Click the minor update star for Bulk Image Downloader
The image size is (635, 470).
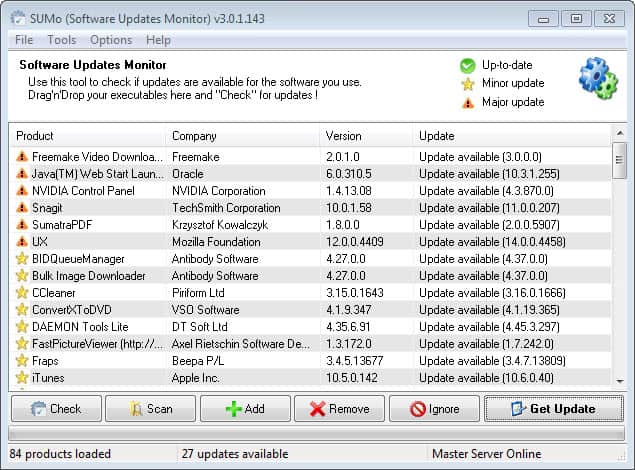(22, 275)
